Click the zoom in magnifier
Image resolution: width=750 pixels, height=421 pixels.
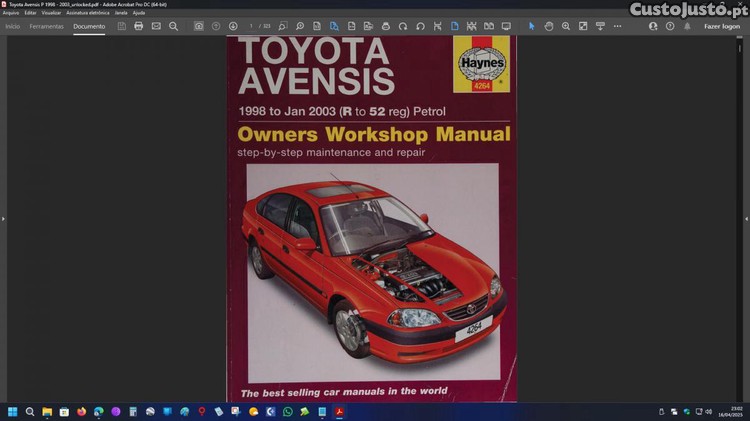click(566, 26)
